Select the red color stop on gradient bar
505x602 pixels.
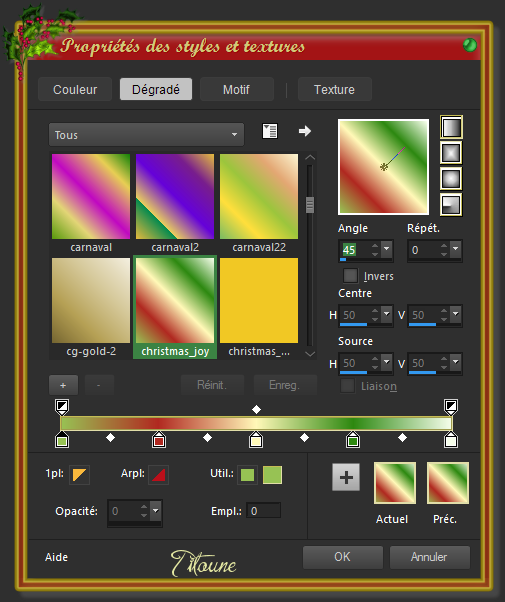pyautogui.click(x=159, y=440)
